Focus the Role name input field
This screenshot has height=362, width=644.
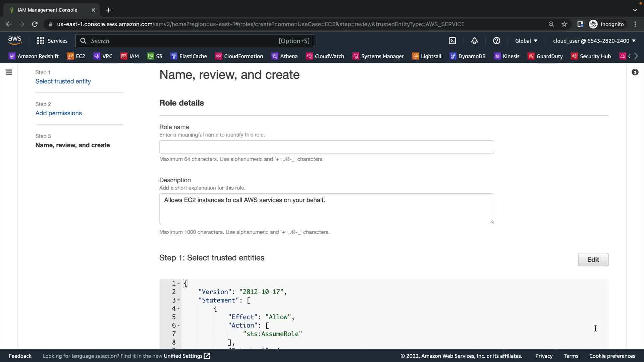point(326,147)
